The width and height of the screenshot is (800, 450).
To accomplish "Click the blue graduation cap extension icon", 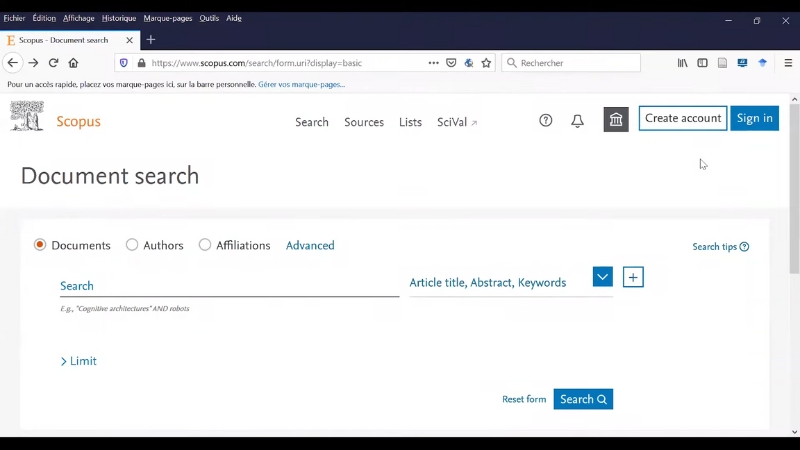I will click(763, 63).
